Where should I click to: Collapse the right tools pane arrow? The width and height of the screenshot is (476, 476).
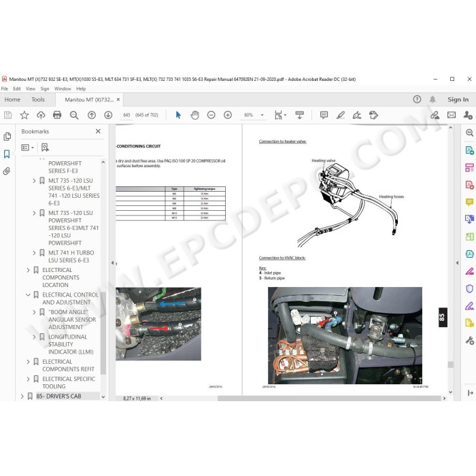[457, 263]
